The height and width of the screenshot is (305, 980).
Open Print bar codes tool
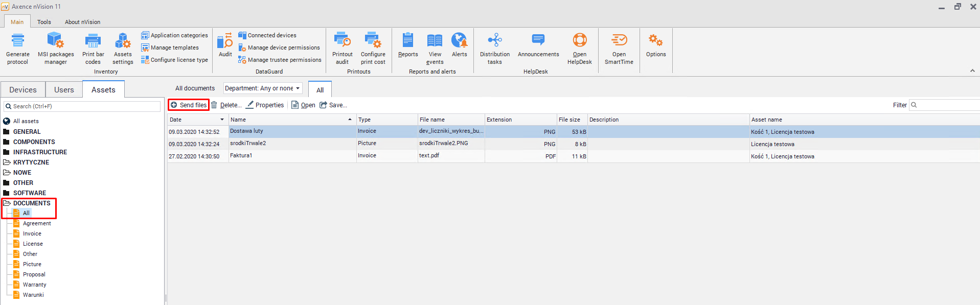93,41
